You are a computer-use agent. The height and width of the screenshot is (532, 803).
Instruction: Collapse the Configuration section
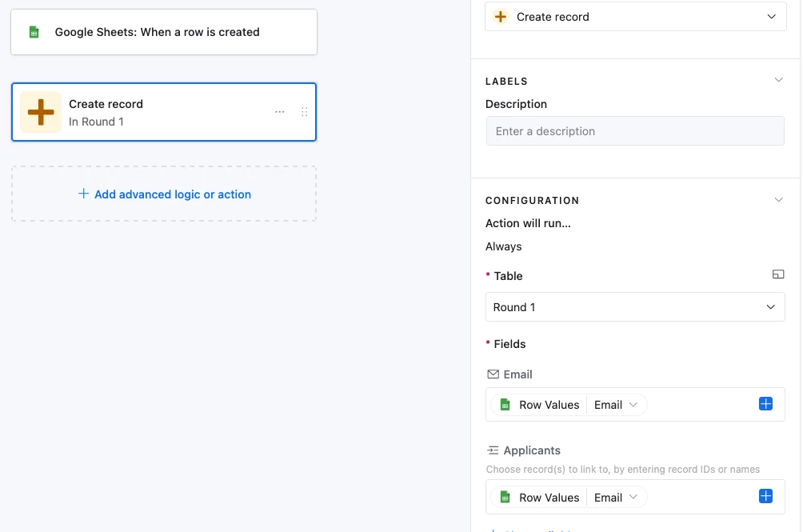click(x=778, y=199)
